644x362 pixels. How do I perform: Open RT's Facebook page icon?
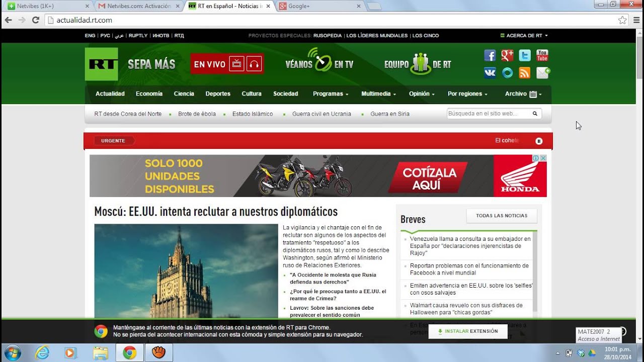(x=490, y=55)
